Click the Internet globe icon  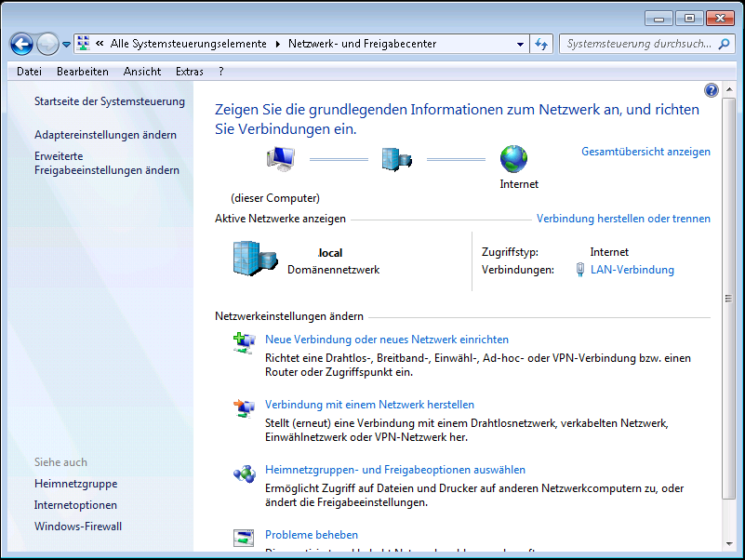tap(513, 159)
